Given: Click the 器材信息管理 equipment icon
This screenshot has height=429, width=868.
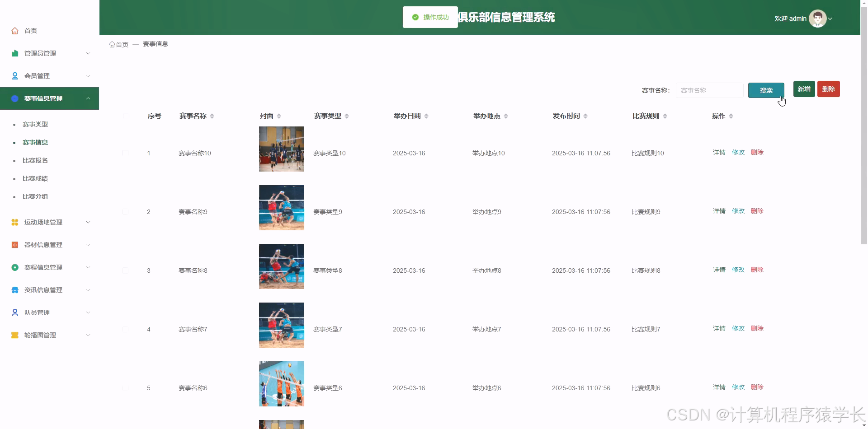Looking at the screenshot, I should pos(15,244).
